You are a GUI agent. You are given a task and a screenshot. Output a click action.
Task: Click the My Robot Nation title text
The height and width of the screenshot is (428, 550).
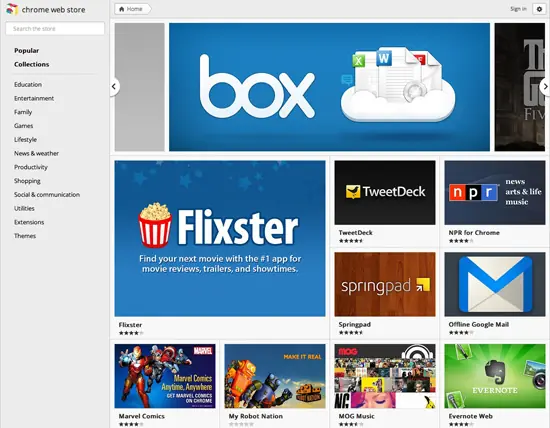coord(255,416)
